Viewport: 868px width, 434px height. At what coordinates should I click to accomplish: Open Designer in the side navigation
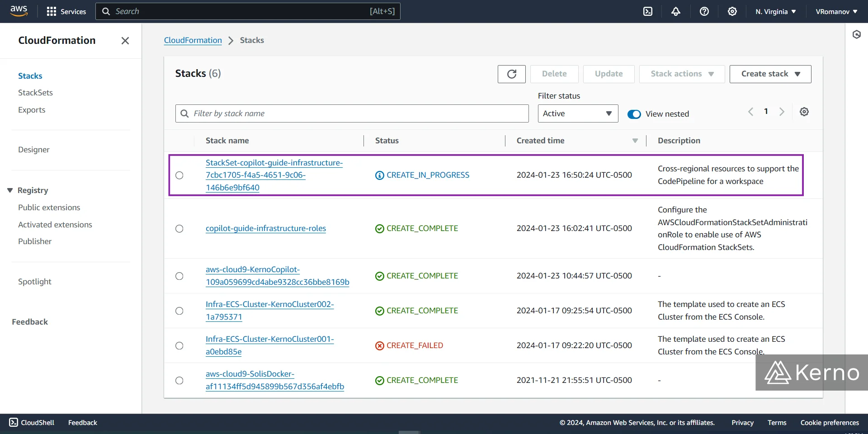click(x=34, y=150)
